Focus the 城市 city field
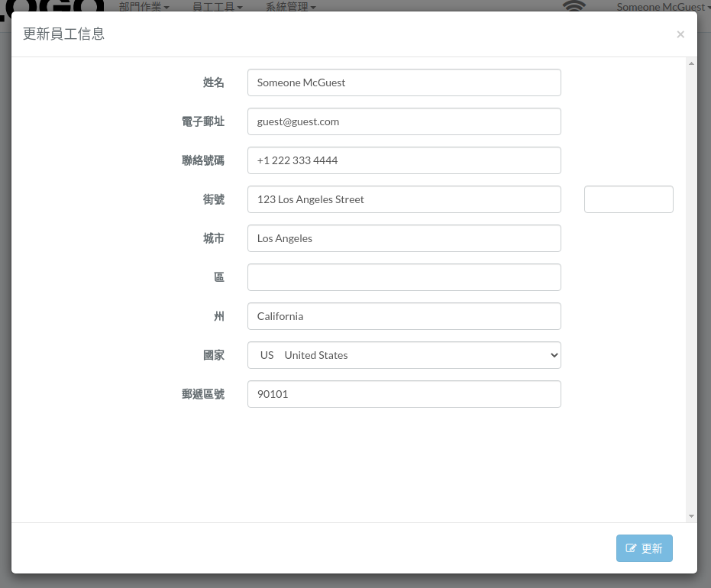The image size is (711, 588). coord(404,238)
